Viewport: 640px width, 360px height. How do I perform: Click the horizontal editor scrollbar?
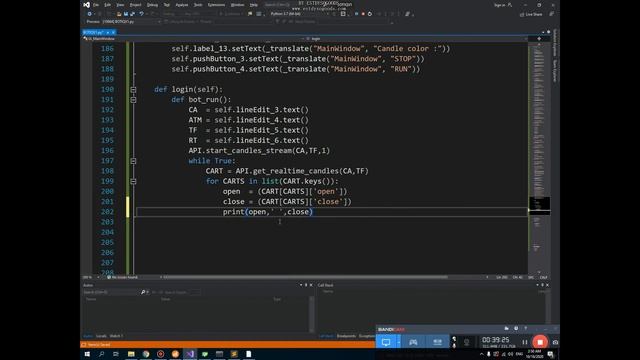point(306,277)
